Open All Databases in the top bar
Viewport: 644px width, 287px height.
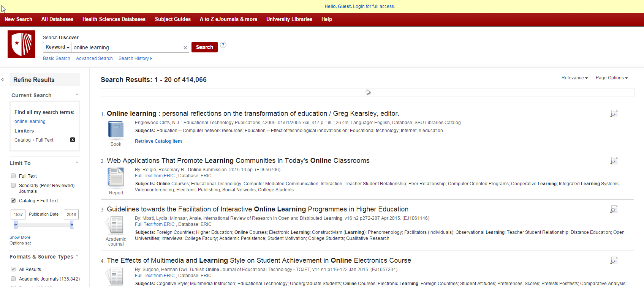pyautogui.click(x=57, y=19)
